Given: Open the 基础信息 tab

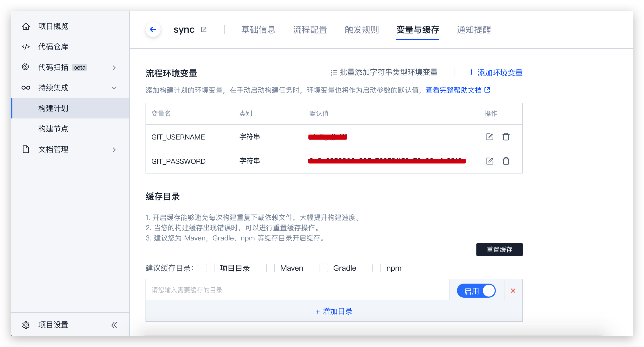Looking at the screenshot, I should coord(258,30).
